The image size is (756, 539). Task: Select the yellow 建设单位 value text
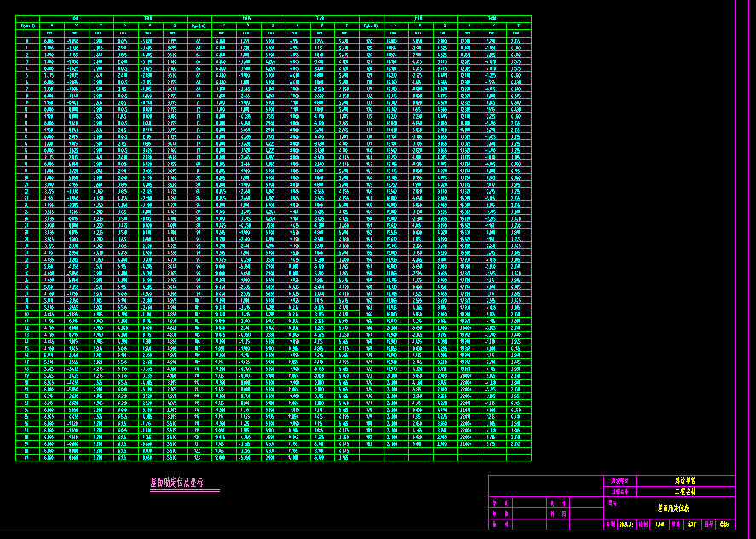pos(685,481)
